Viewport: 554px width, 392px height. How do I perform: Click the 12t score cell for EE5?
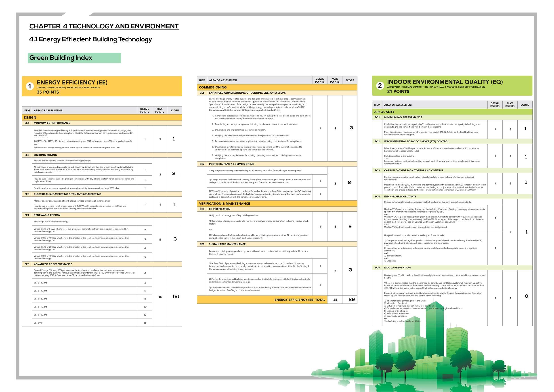coord(176,297)
